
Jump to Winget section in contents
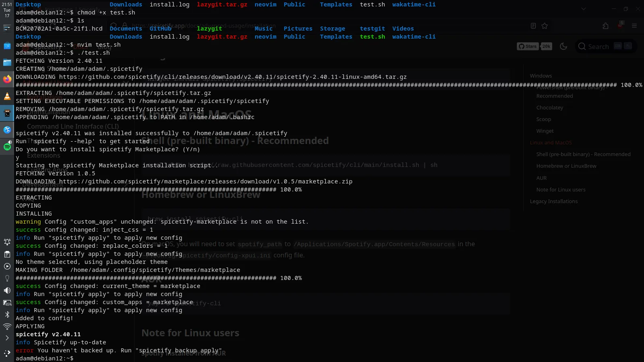pos(545,131)
